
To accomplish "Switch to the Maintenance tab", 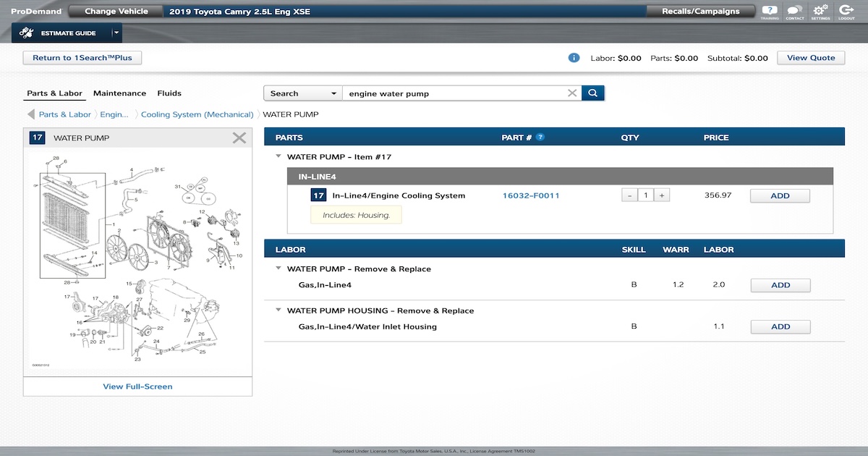I will (x=119, y=93).
